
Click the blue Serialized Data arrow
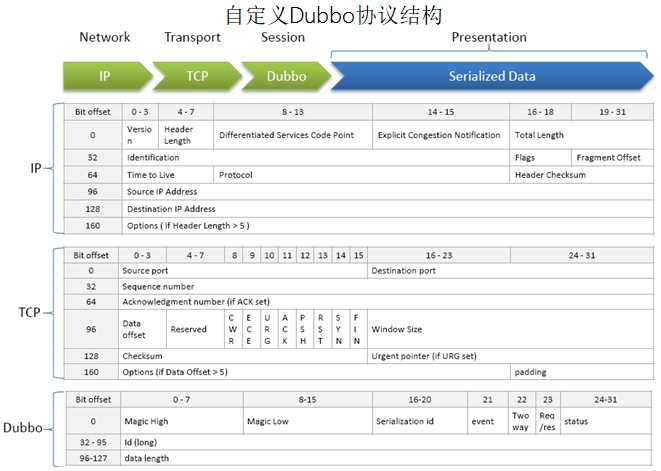pos(492,76)
